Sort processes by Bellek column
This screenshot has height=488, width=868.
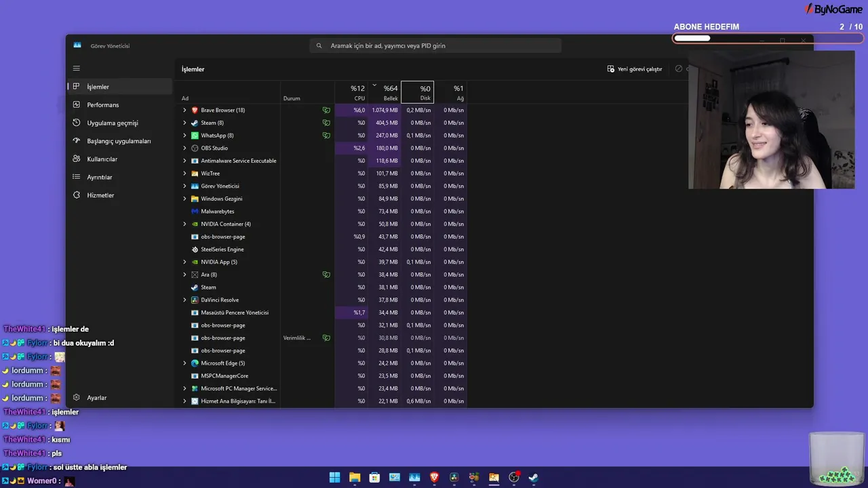tap(384, 93)
